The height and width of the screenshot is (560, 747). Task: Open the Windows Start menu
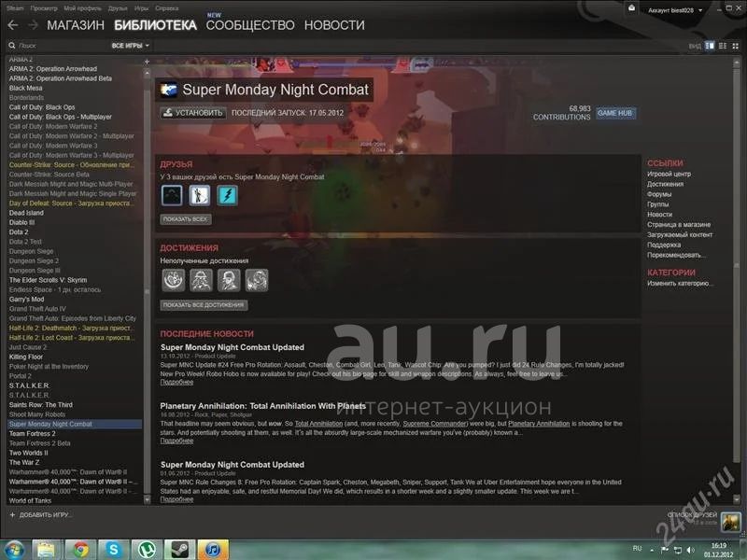(14, 550)
